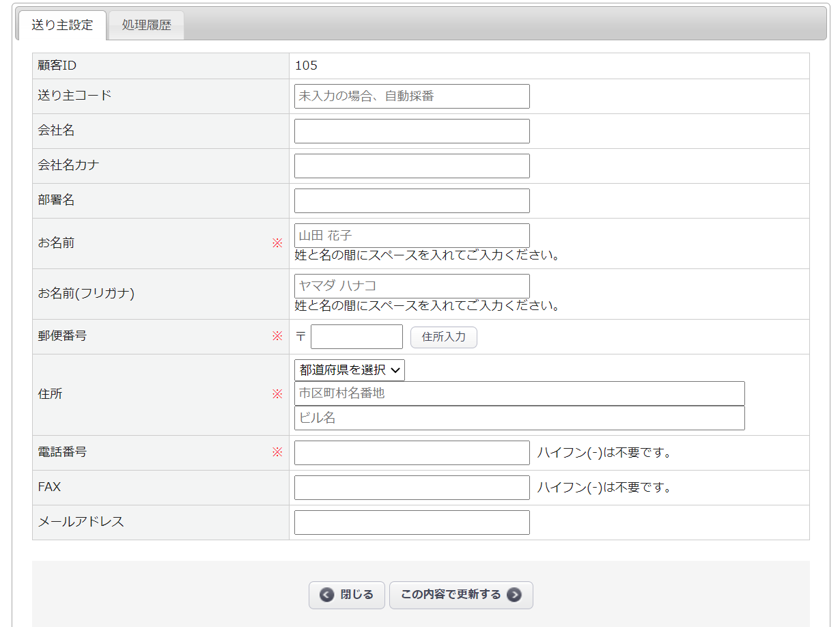
Task: Click the 郵便番号 postal code field
Action: tap(356, 337)
